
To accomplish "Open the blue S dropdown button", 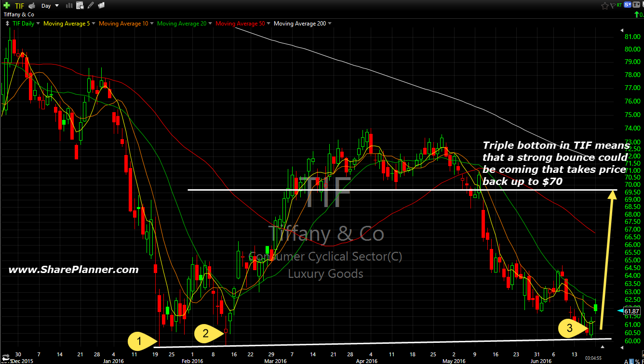I will point(628,5).
